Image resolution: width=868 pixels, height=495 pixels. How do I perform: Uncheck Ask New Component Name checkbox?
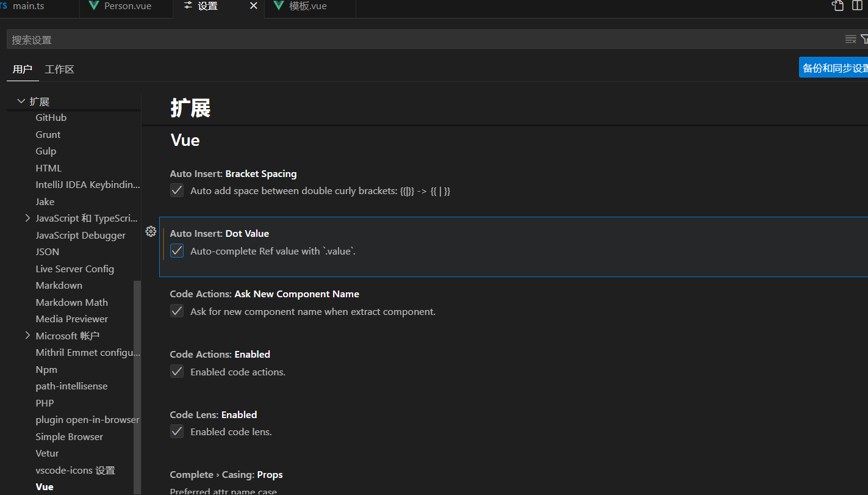[x=177, y=311]
